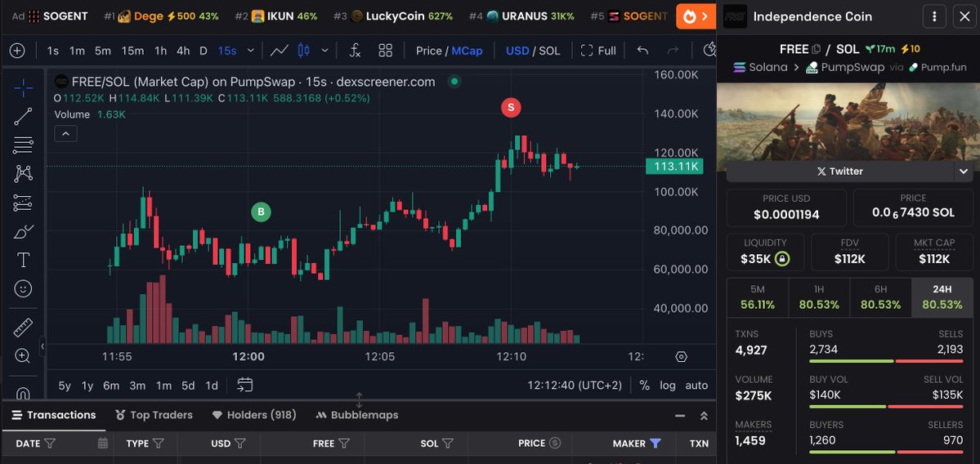
Task: Expand the transactions panel with double chevron
Action: click(704, 416)
